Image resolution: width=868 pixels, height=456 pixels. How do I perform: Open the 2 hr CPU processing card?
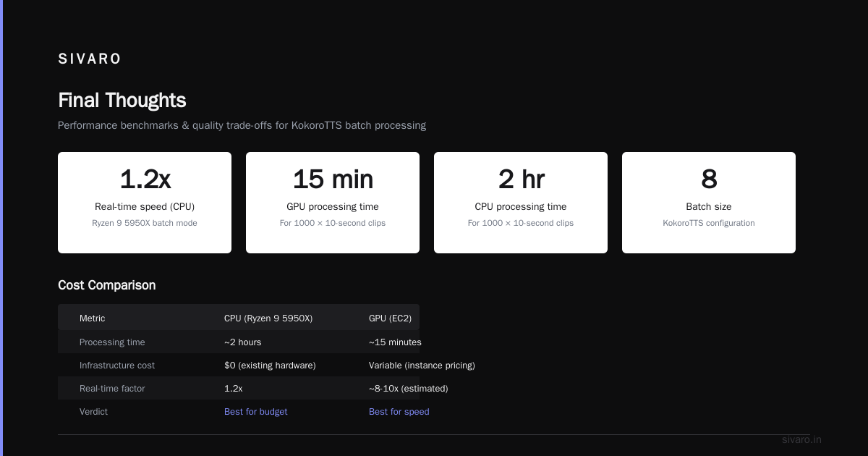coord(521,203)
